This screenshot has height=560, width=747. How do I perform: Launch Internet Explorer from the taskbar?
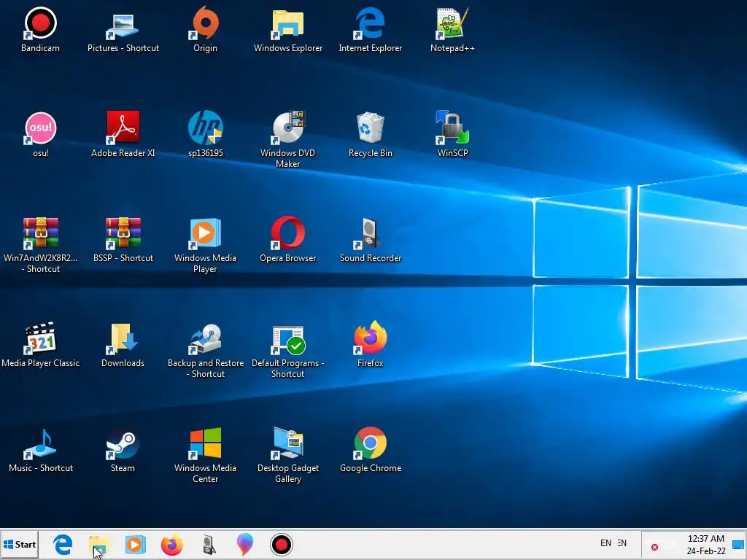tap(63, 544)
